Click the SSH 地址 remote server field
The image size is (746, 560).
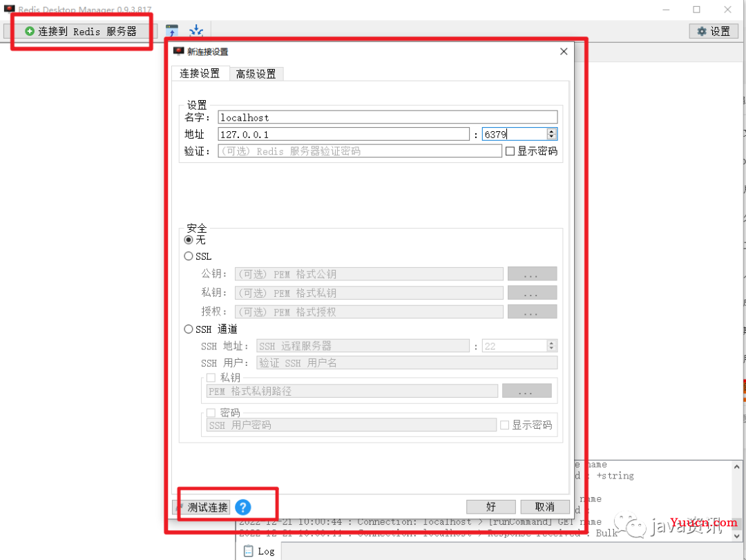(x=363, y=346)
